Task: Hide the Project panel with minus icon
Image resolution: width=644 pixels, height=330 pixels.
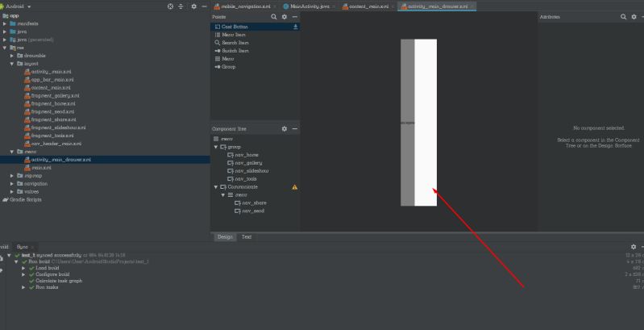Action: (204, 6)
